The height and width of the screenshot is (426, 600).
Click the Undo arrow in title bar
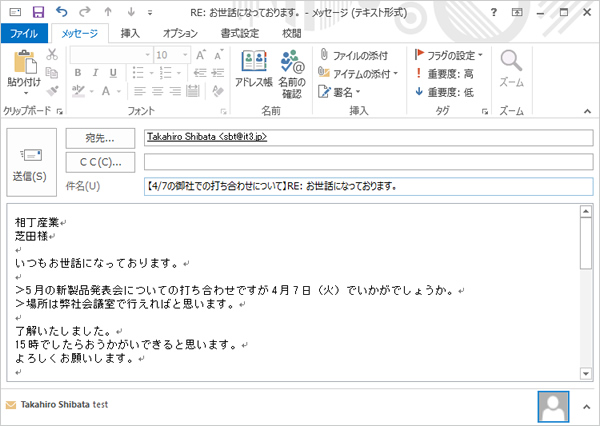[x=62, y=11]
